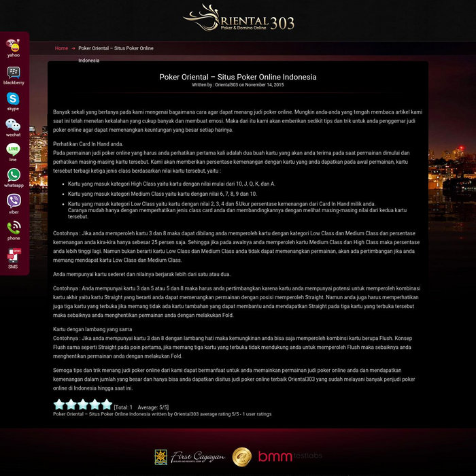
Task: Click the rating summary 'average rating 5/5 - 1 user ratings'
Action: (x=235, y=414)
